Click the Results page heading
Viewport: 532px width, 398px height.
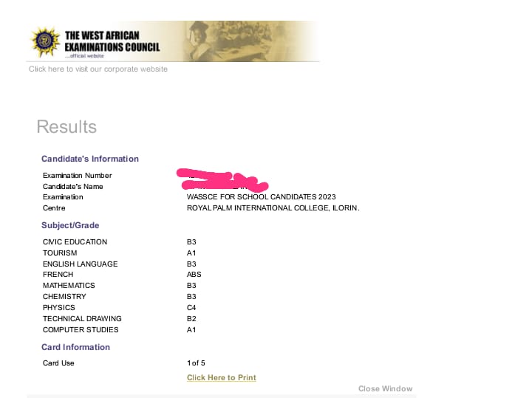click(x=66, y=127)
